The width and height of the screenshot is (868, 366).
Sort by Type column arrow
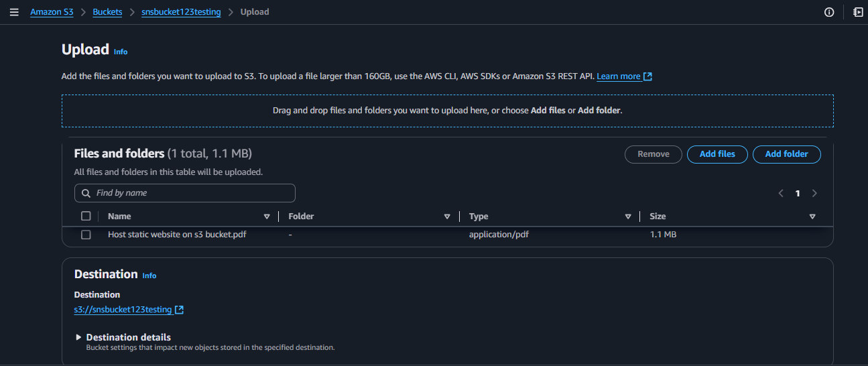coord(628,217)
